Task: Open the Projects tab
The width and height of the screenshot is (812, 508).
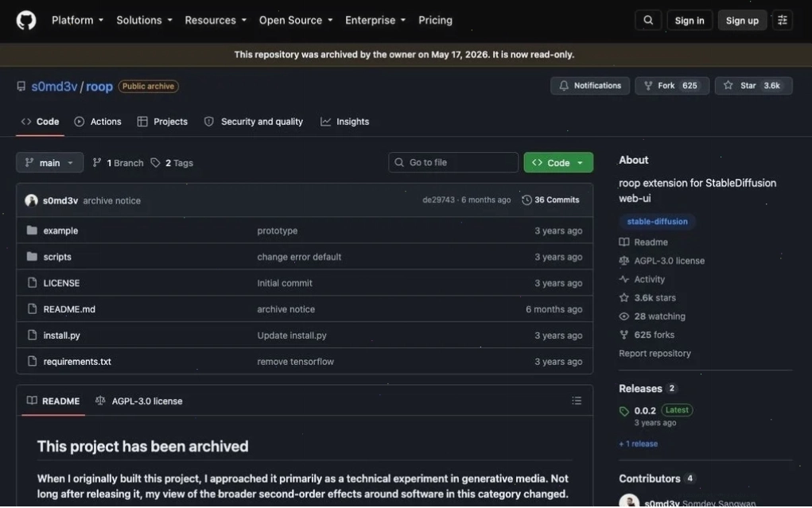Action: click(x=162, y=122)
